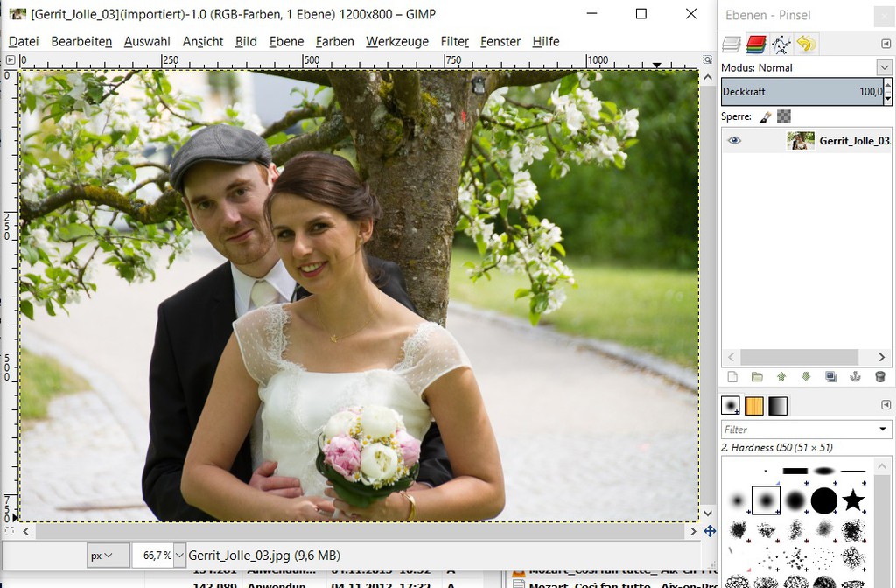The height and width of the screenshot is (588, 896).
Task: Create a new layer with the page icon
Action: pyautogui.click(x=732, y=376)
